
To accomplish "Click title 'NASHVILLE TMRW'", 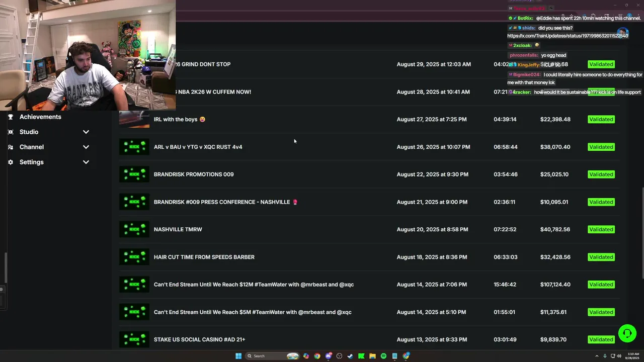I will click(178, 229).
